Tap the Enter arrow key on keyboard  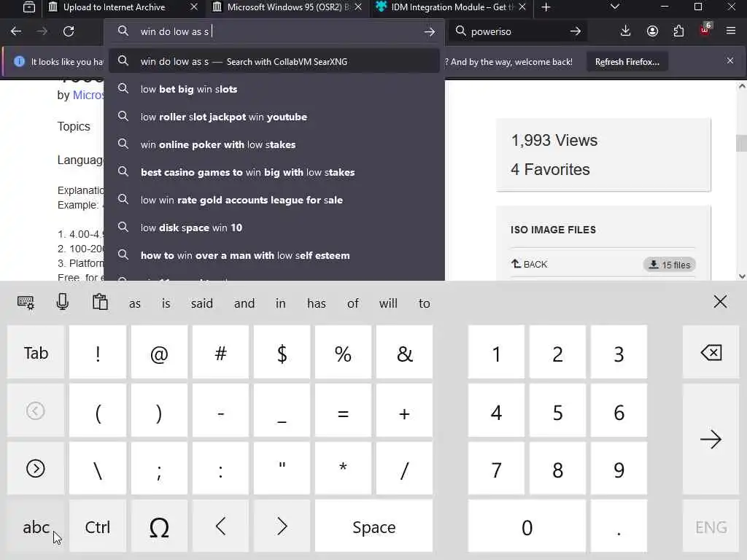[x=711, y=439]
